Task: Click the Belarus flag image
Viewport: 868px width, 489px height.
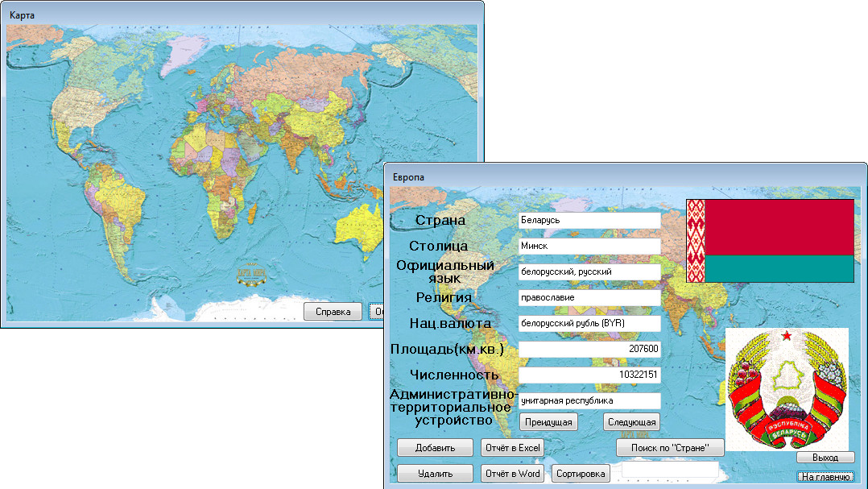Action: point(770,241)
